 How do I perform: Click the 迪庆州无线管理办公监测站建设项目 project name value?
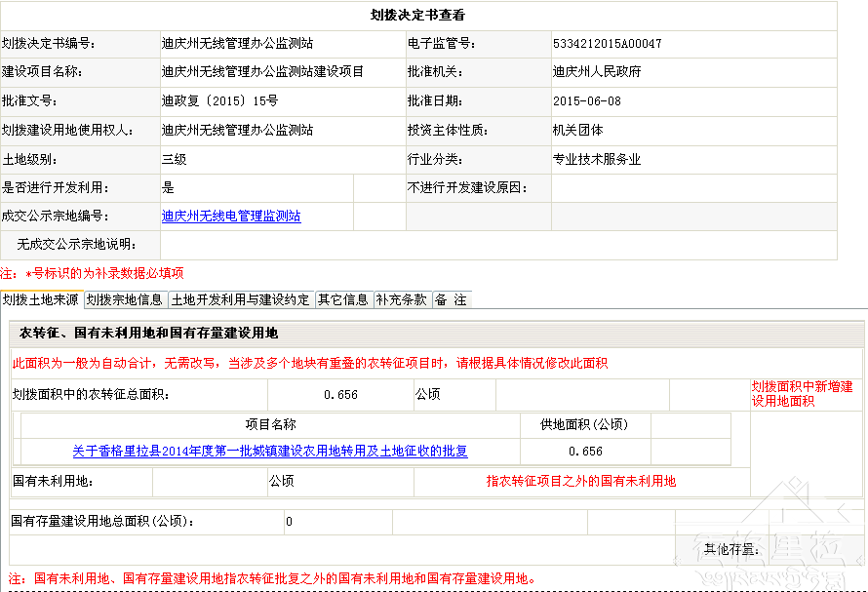coord(262,72)
